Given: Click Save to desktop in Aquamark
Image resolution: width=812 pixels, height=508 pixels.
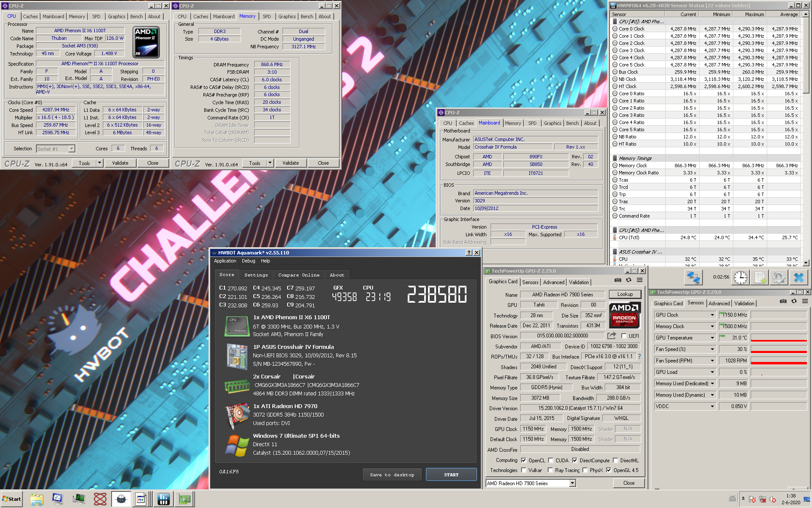Looking at the screenshot, I should pos(392,475).
